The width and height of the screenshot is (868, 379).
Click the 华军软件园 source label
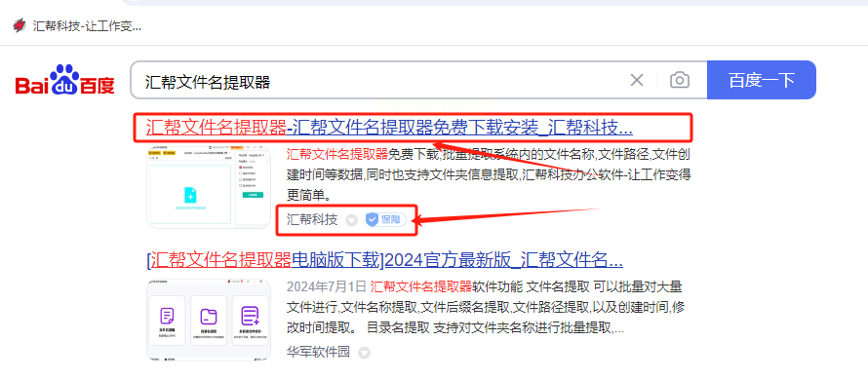tap(318, 352)
